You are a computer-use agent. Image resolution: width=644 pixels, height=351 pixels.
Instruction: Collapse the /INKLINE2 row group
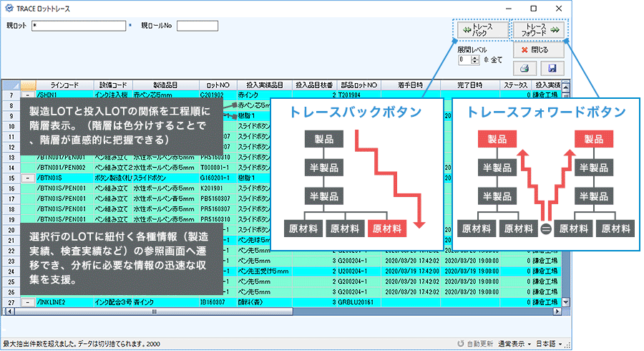pyautogui.click(x=28, y=302)
